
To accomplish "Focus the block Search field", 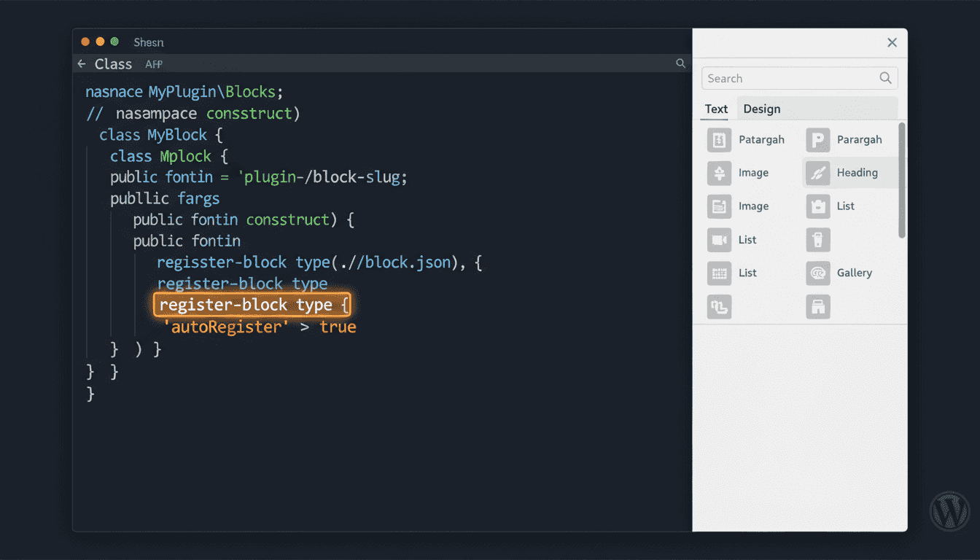I will pos(800,78).
